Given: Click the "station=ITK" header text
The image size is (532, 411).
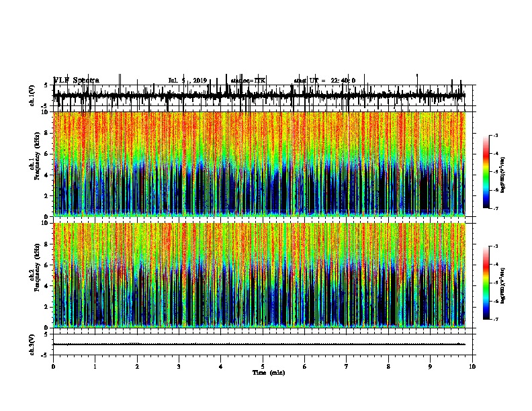Looking at the screenshot, I should pyautogui.click(x=248, y=81).
